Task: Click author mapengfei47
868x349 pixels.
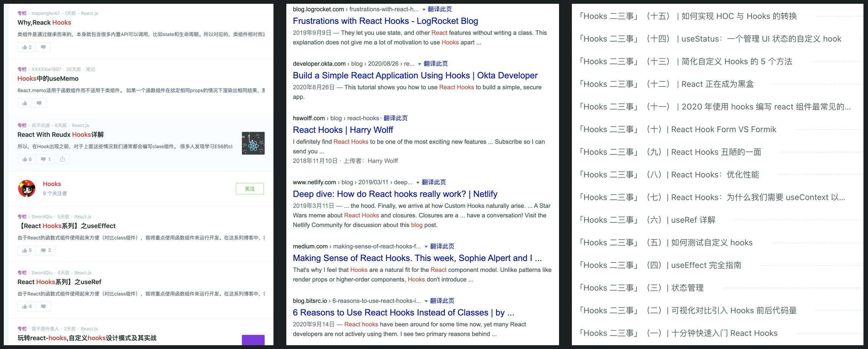Action: (x=46, y=13)
